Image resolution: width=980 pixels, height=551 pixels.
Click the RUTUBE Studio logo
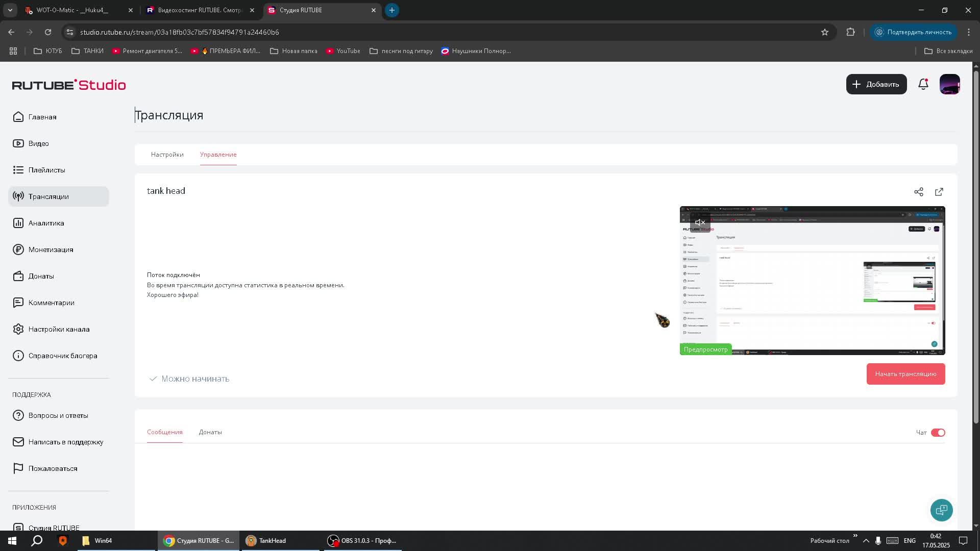69,85
